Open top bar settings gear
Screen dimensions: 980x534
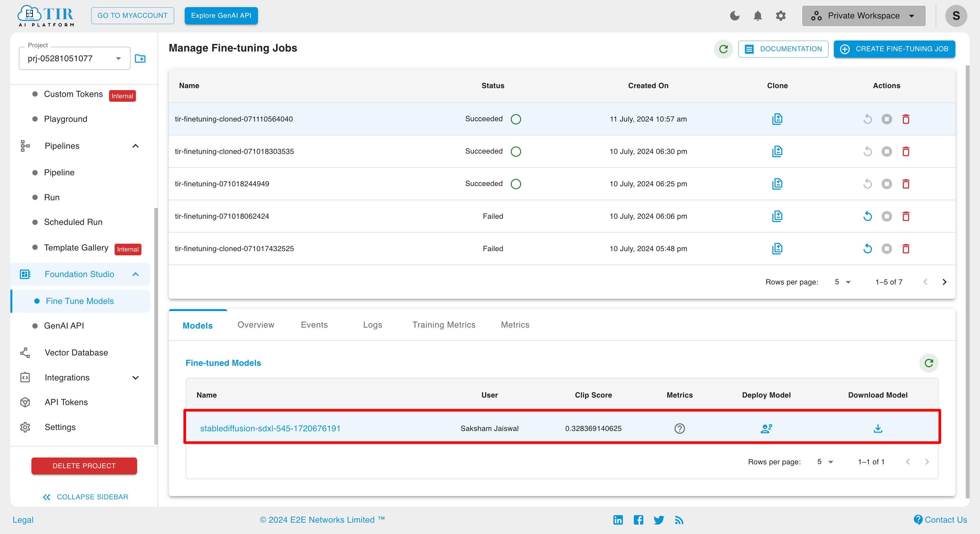tap(781, 16)
